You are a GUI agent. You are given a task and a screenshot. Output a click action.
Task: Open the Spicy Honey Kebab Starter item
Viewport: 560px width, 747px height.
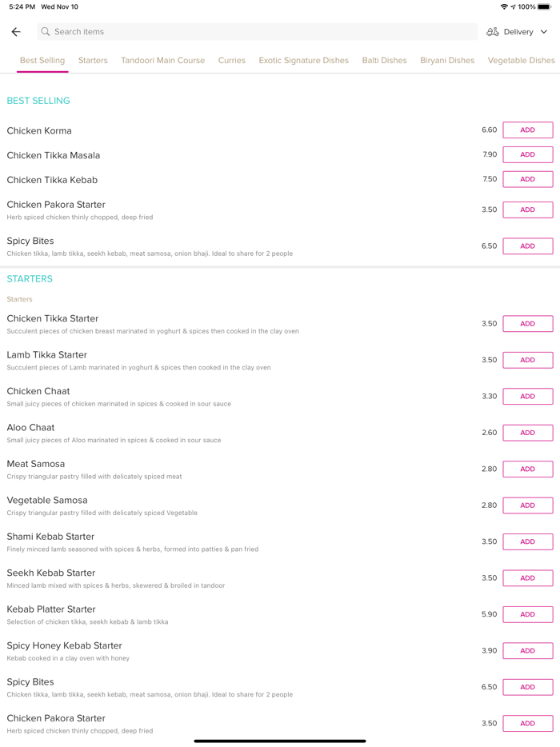pyautogui.click(x=65, y=646)
